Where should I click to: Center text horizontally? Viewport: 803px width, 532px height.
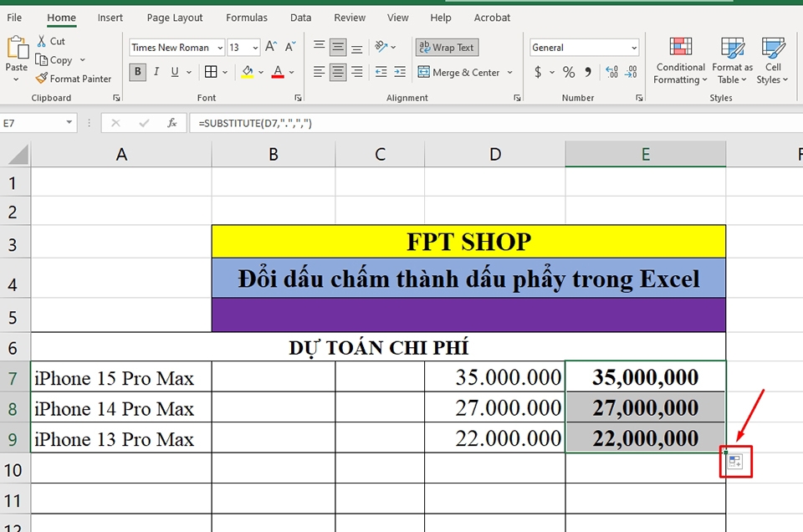point(337,72)
